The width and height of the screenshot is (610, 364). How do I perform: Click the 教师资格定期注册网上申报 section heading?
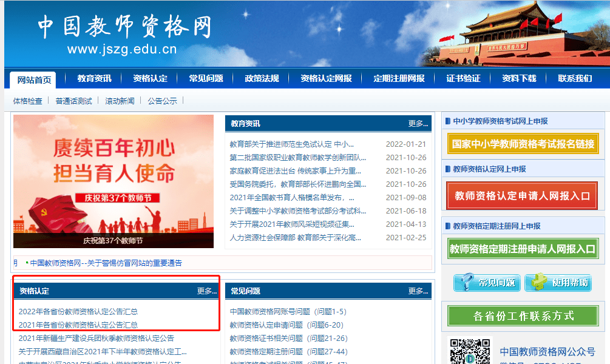(x=496, y=226)
